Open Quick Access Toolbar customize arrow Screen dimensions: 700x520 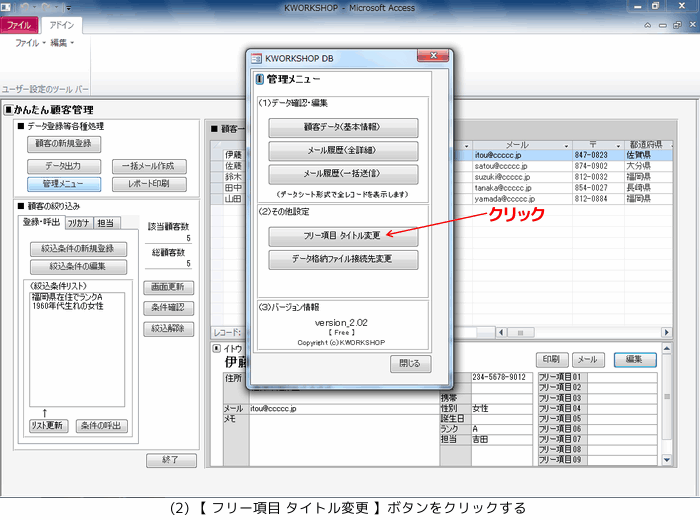tap(68, 8)
